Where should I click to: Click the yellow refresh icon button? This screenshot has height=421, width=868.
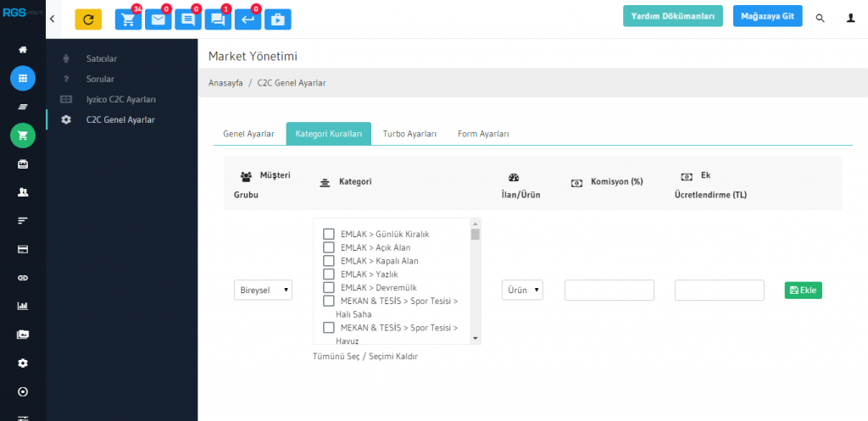coord(88,19)
